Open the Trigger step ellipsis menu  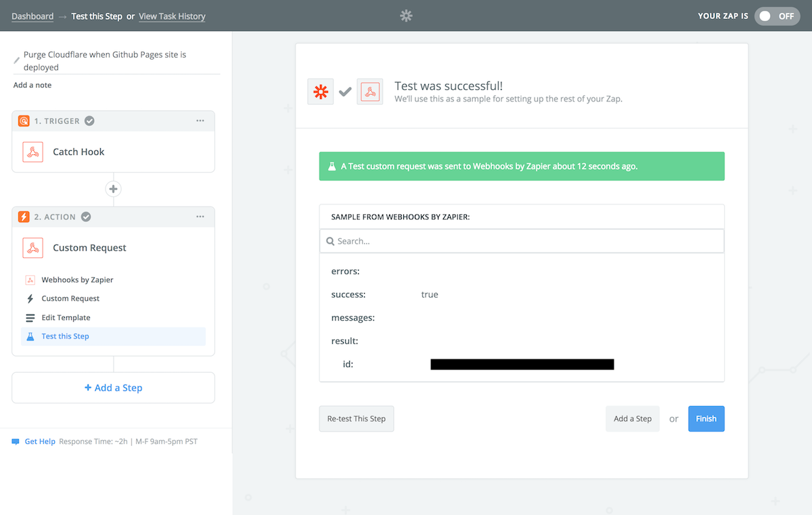click(200, 121)
